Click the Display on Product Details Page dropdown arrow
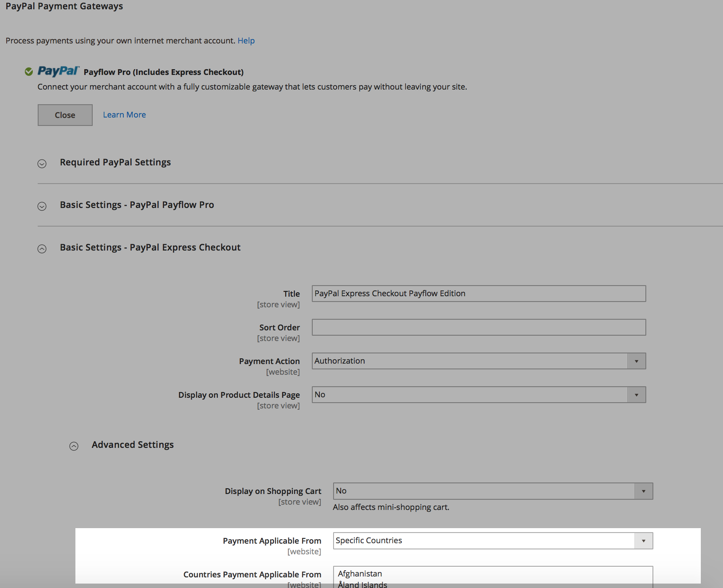The image size is (723, 588). coord(637,394)
